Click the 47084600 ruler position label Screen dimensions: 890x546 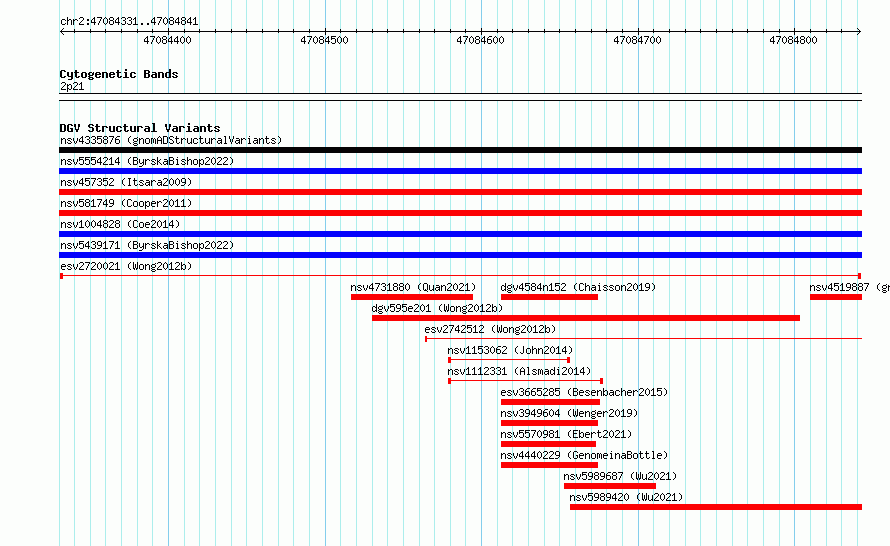480,40
